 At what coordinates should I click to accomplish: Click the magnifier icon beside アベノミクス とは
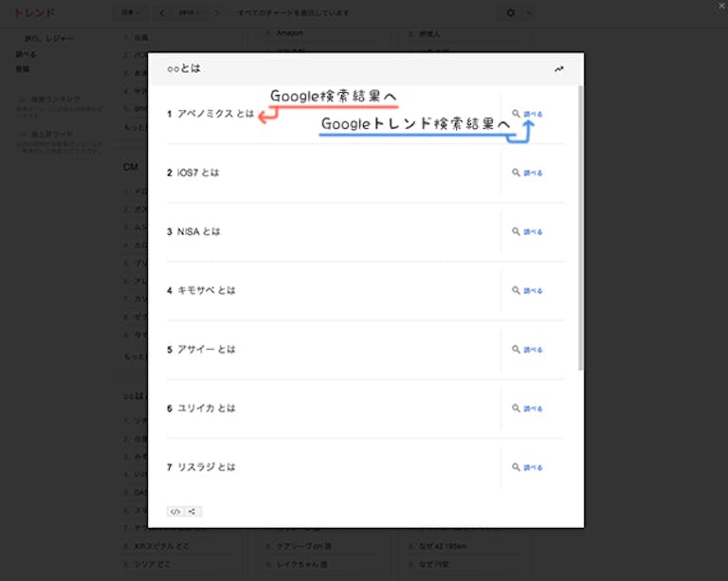pos(516,114)
